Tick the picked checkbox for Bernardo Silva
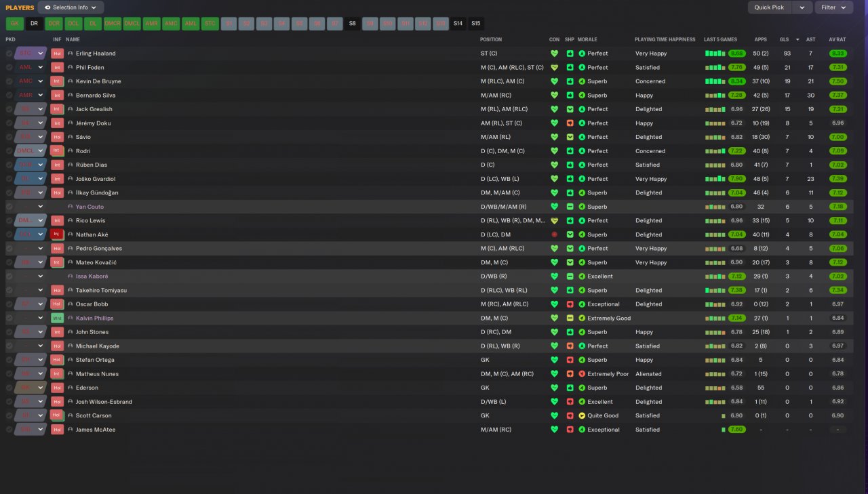Image resolution: width=868 pixels, height=494 pixels. (9, 96)
